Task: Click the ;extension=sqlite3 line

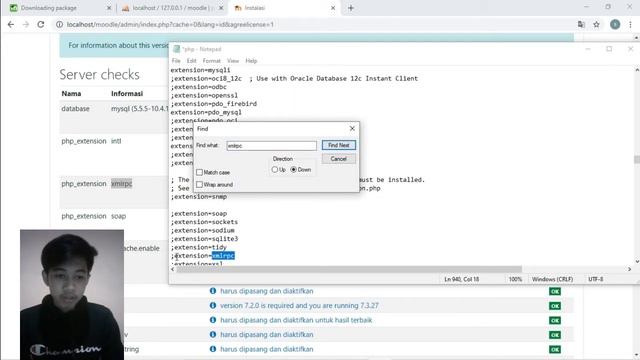Action: [204, 239]
